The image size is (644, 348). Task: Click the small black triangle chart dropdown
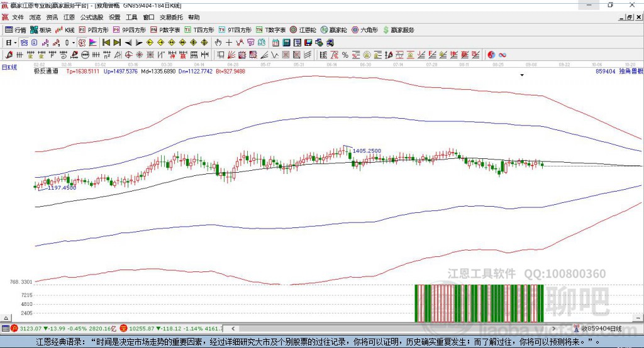pos(521,75)
